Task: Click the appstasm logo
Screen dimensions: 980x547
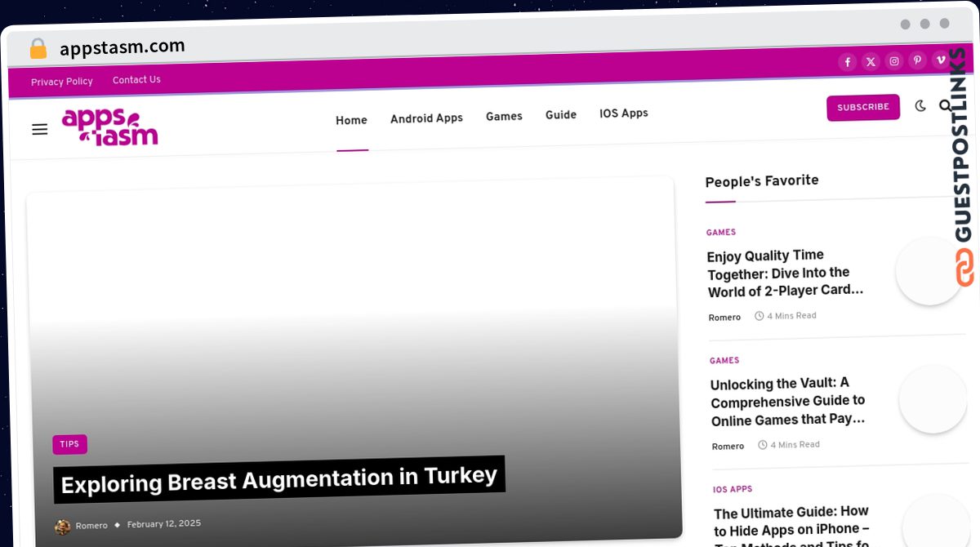Action: (x=109, y=127)
